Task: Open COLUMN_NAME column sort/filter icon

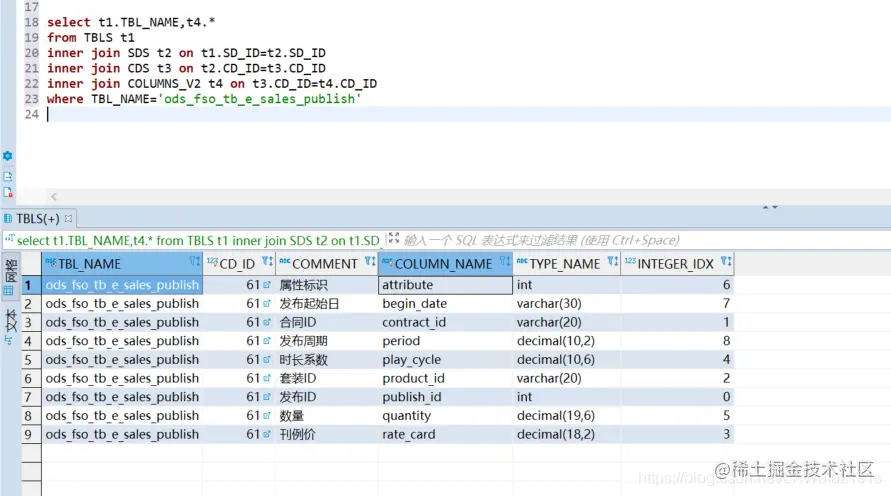Action: pos(505,261)
